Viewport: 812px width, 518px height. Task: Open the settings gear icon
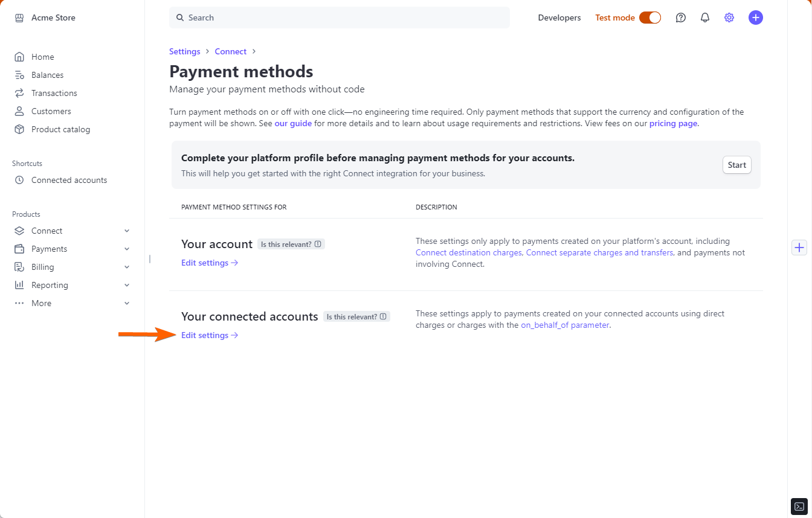[729, 18]
